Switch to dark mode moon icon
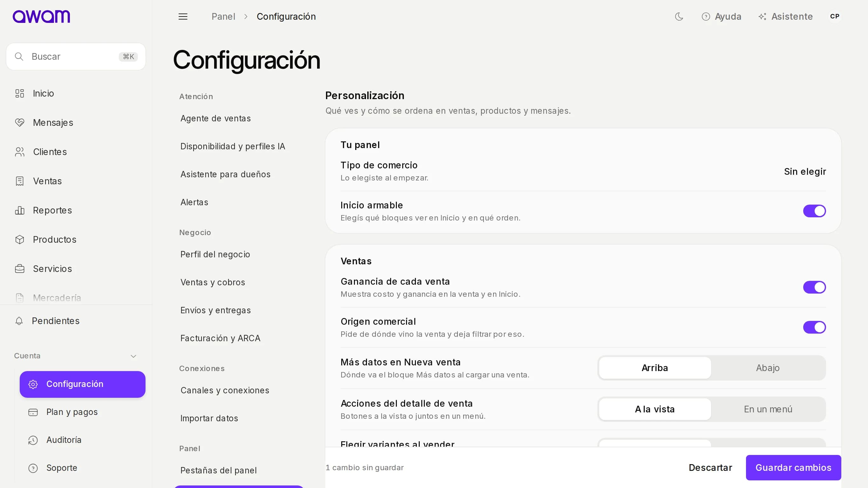 pos(679,17)
